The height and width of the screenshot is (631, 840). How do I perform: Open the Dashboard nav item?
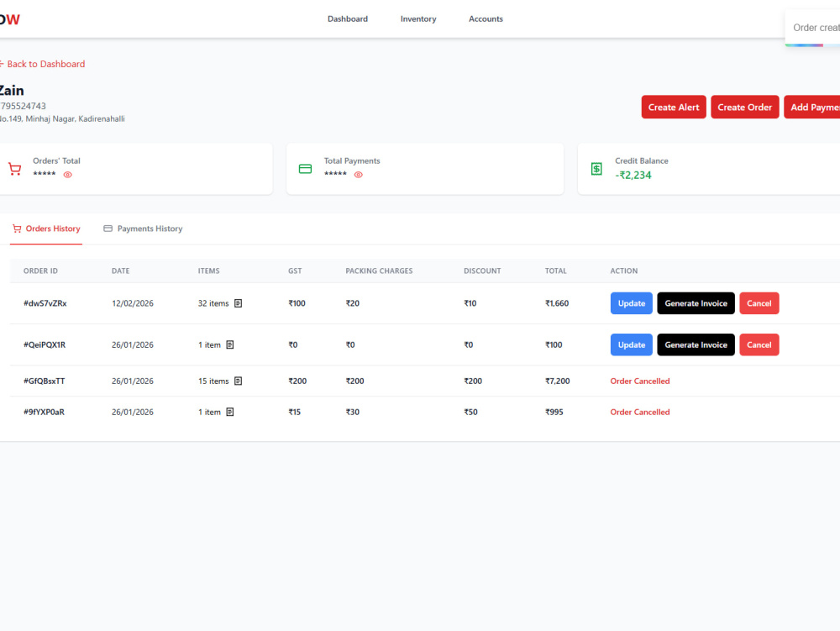(x=348, y=18)
